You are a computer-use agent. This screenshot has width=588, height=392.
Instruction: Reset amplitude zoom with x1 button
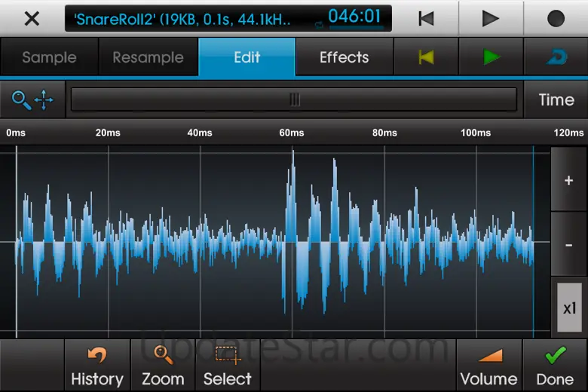(x=569, y=308)
